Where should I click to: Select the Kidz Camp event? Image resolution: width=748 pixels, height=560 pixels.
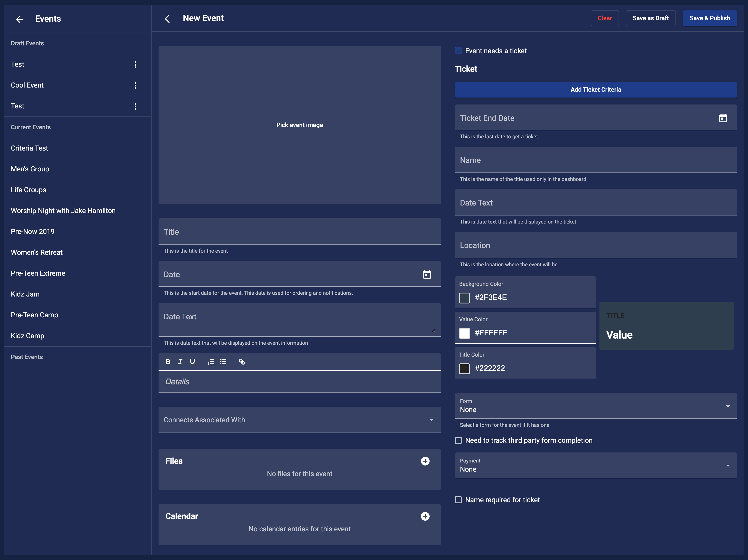tap(78, 336)
